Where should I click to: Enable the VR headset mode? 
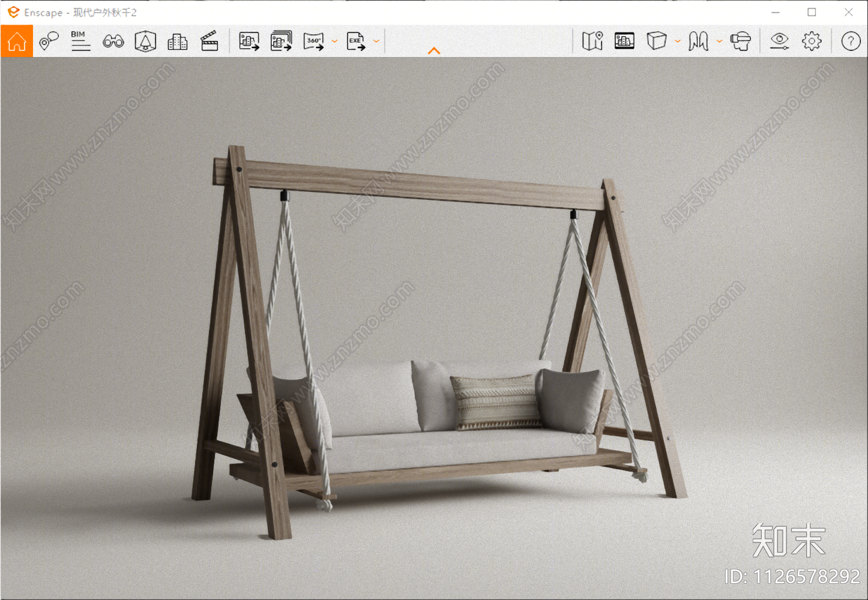[741, 41]
